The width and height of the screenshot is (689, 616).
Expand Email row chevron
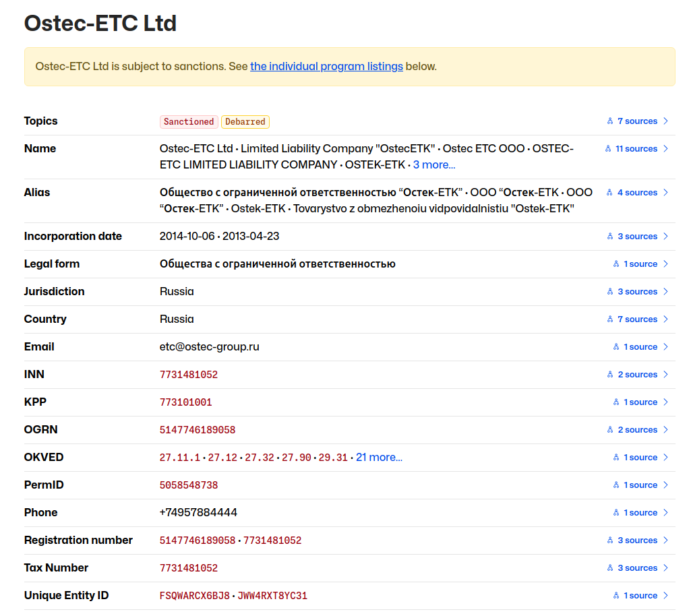[665, 347]
